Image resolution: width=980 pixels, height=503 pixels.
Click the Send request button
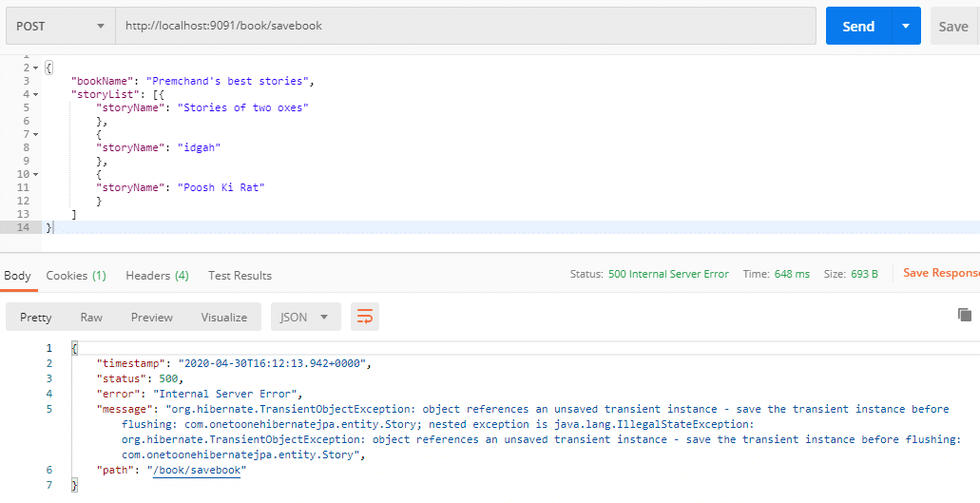click(857, 26)
